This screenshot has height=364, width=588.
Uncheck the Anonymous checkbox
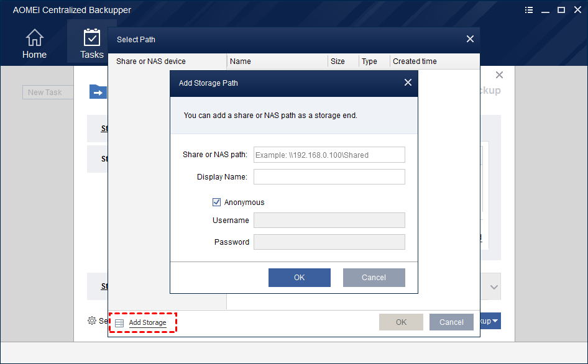216,202
